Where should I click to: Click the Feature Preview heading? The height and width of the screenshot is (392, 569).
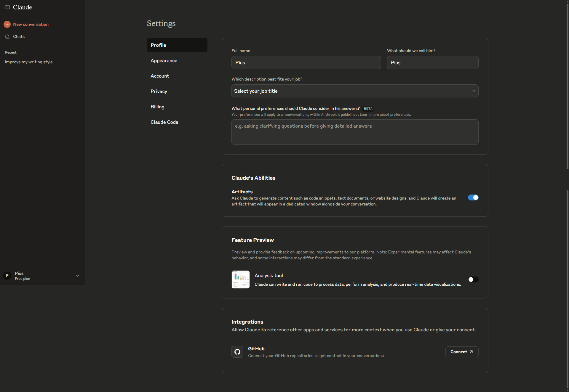click(252, 240)
